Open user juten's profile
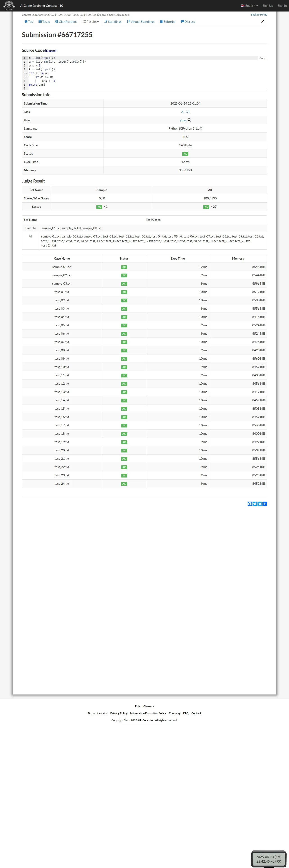 tap(183, 120)
